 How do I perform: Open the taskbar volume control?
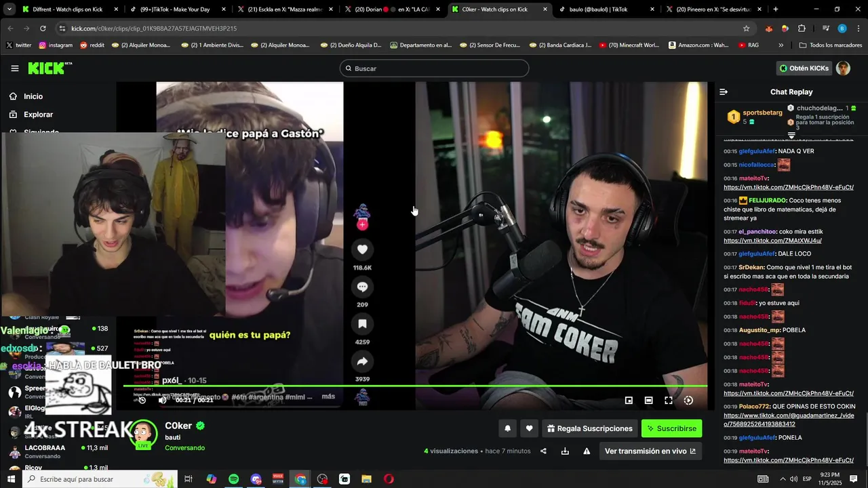tap(794, 479)
